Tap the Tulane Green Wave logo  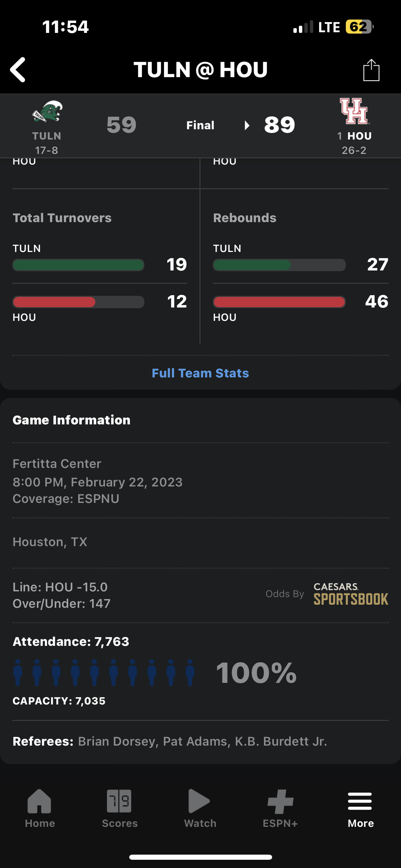point(47,111)
